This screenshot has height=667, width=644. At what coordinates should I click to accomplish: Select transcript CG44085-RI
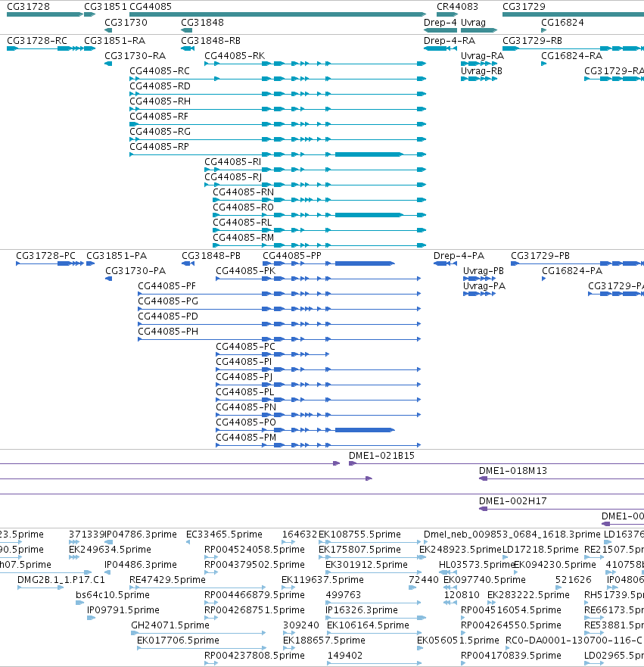click(315, 170)
